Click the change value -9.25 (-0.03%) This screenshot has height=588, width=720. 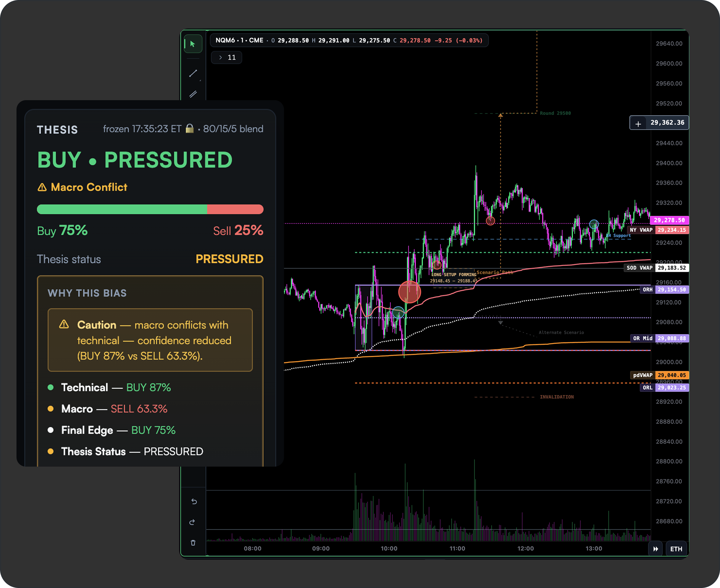point(459,40)
